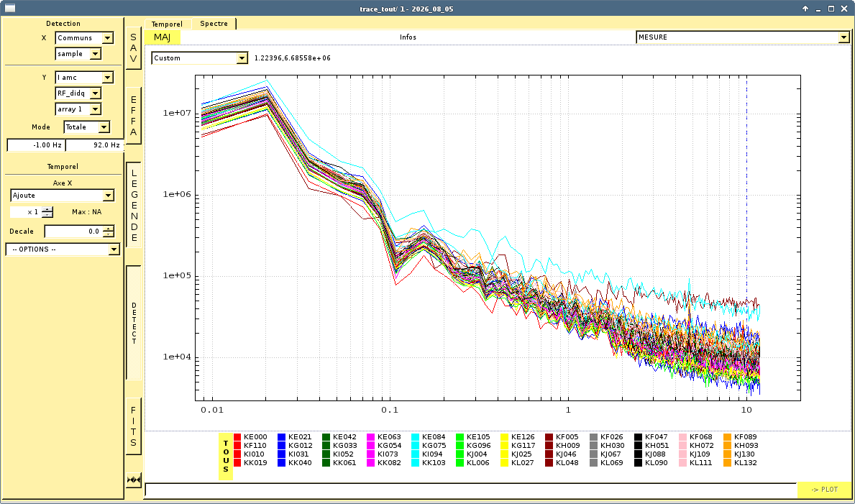Image resolution: width=855 pixels, height=504 pixels.
Task: Toggle all traces with the TOUS button
Action: pos(226,457)
